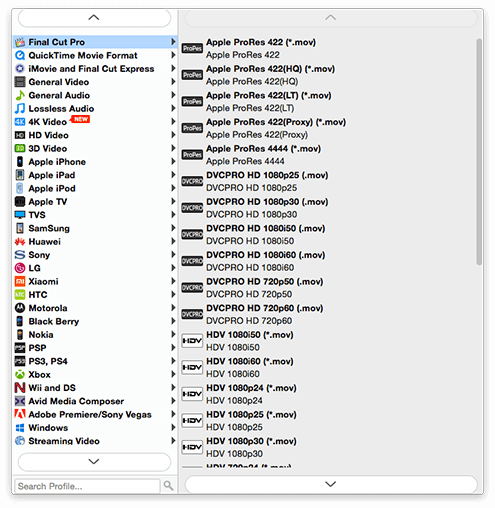Click the HDV icon beside HDV 1080p24

click(192, 394)
